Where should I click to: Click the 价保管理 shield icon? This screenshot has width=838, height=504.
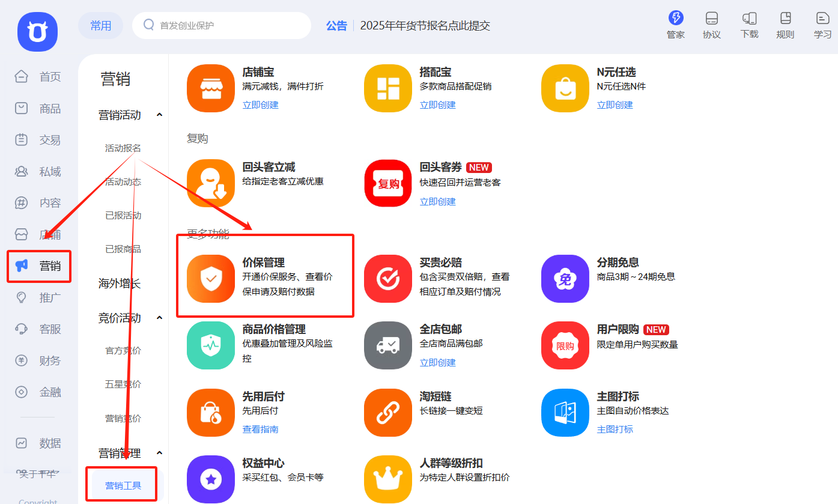[210, 279]
